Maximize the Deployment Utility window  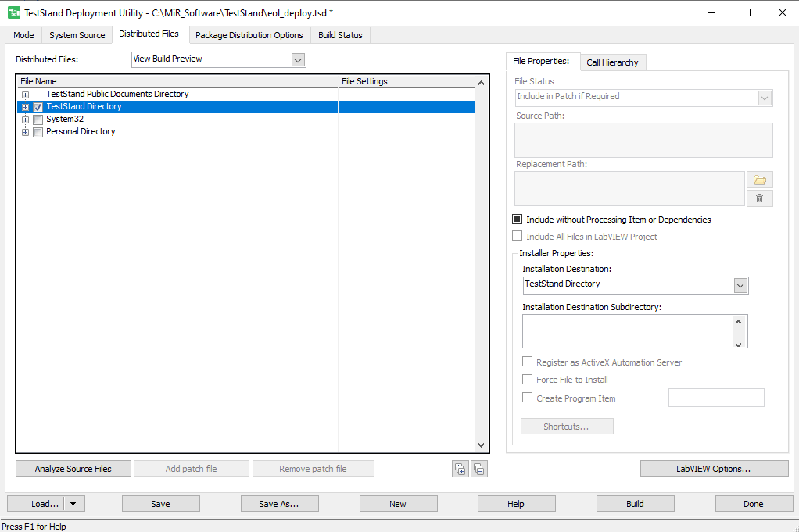[747, 12]
